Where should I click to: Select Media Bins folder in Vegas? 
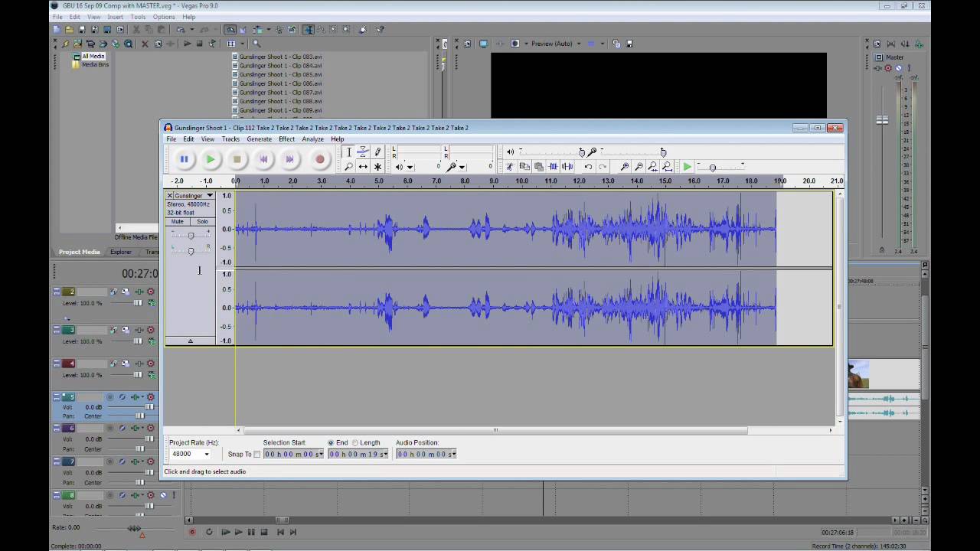(95, 64)
